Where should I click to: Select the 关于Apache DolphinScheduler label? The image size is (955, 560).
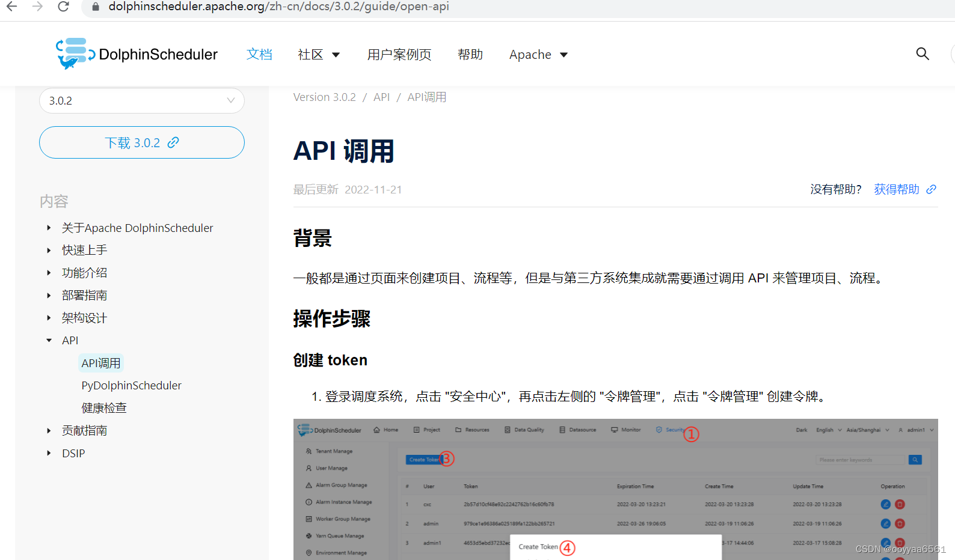tap(137, 228)
